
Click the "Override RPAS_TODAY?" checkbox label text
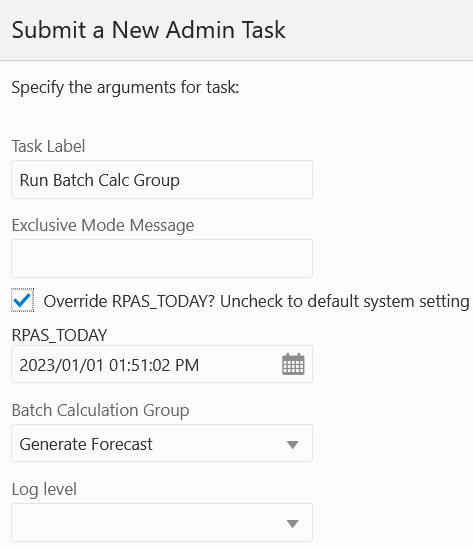click(x=129, y=301)
